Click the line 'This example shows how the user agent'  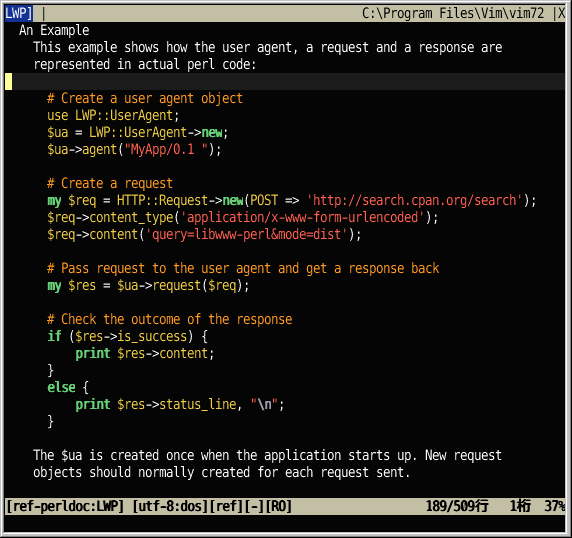(268, 47)
